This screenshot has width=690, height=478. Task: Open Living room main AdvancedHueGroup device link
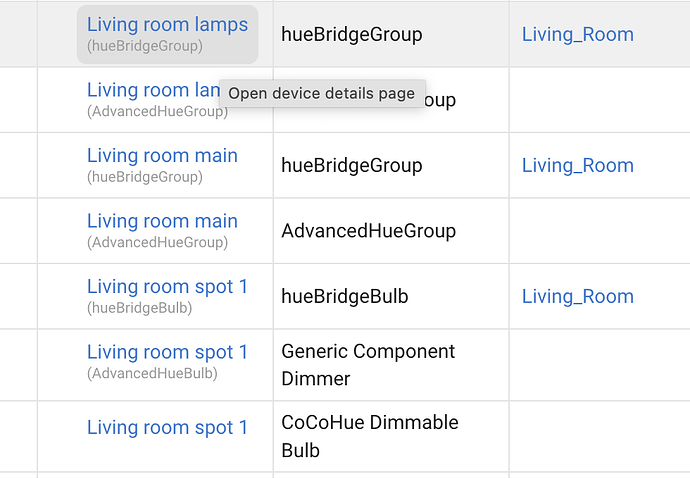point(162,221)
